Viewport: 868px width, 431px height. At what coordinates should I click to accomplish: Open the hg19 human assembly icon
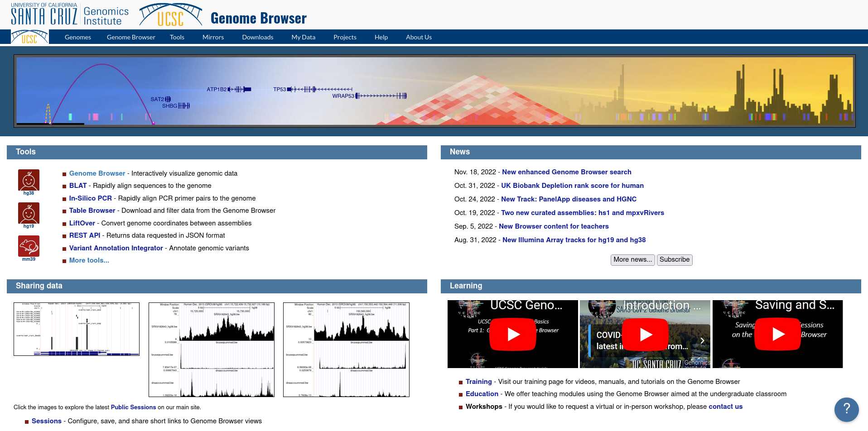pos(29,213)
